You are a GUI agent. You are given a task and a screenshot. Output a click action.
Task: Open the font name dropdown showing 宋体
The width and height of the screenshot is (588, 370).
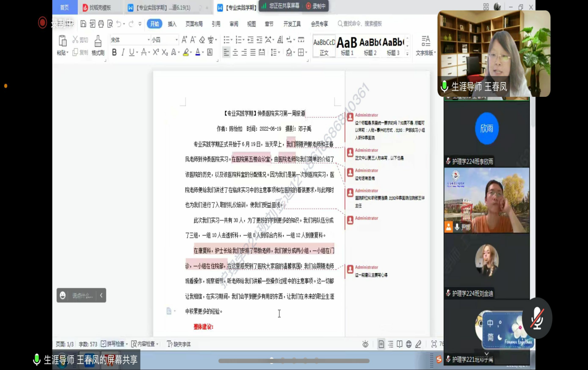[129, 40]
